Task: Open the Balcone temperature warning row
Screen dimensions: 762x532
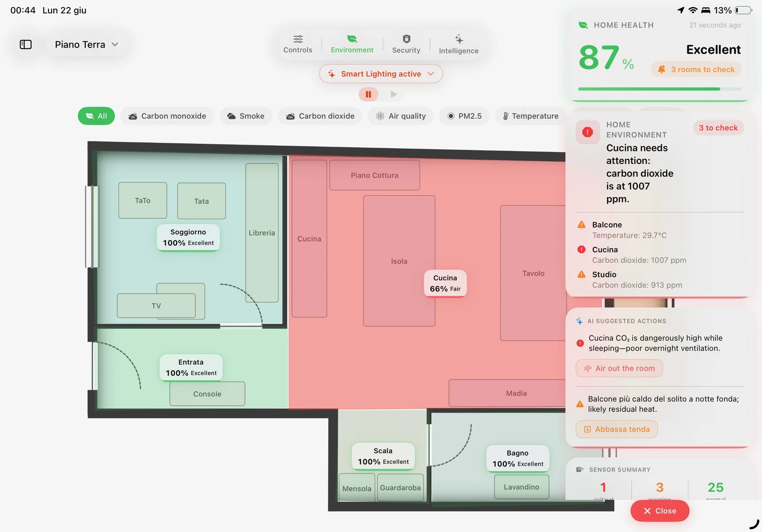Action: [x=660, y=230]
